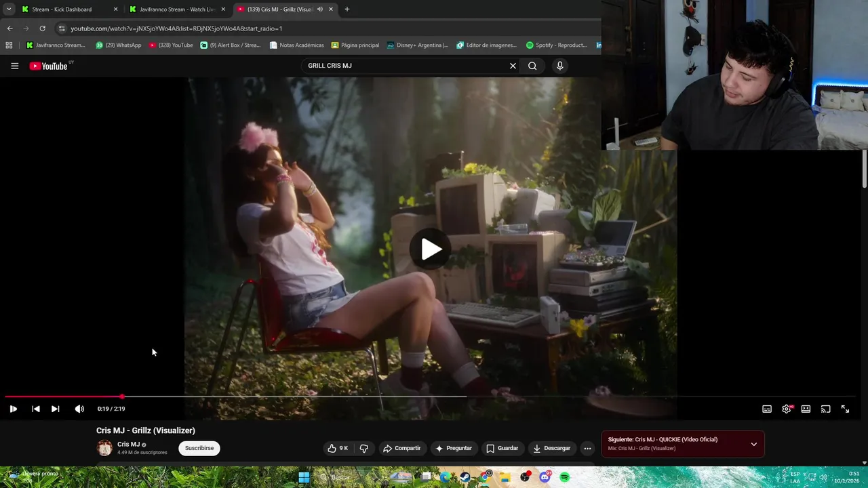Download video via Descargar button
868x488 pixels.
551,448
